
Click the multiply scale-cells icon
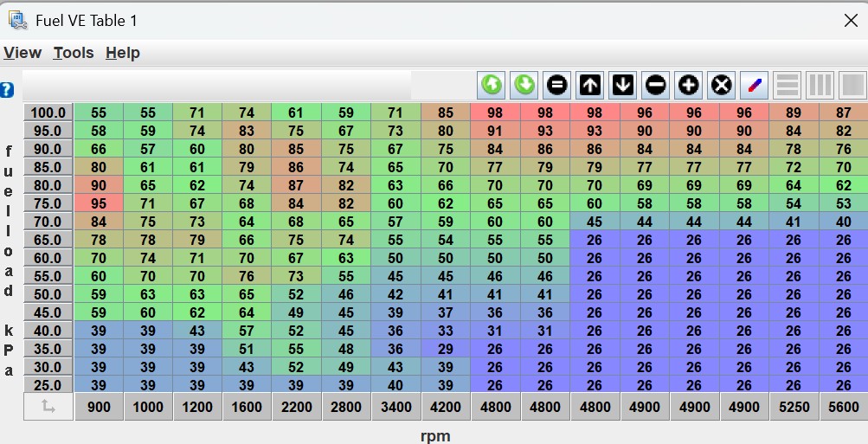point(721,86)
